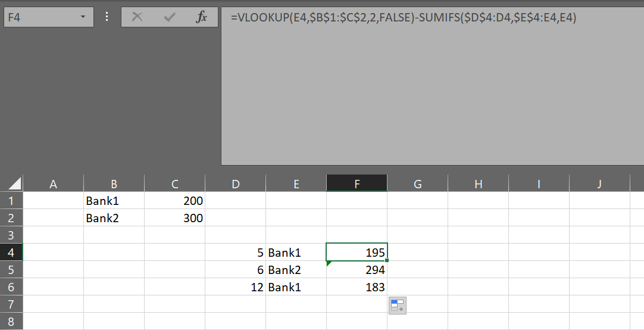Click cell D4 with value 5
This screenshot has width=644, height=330.
(x=235, y=253)
